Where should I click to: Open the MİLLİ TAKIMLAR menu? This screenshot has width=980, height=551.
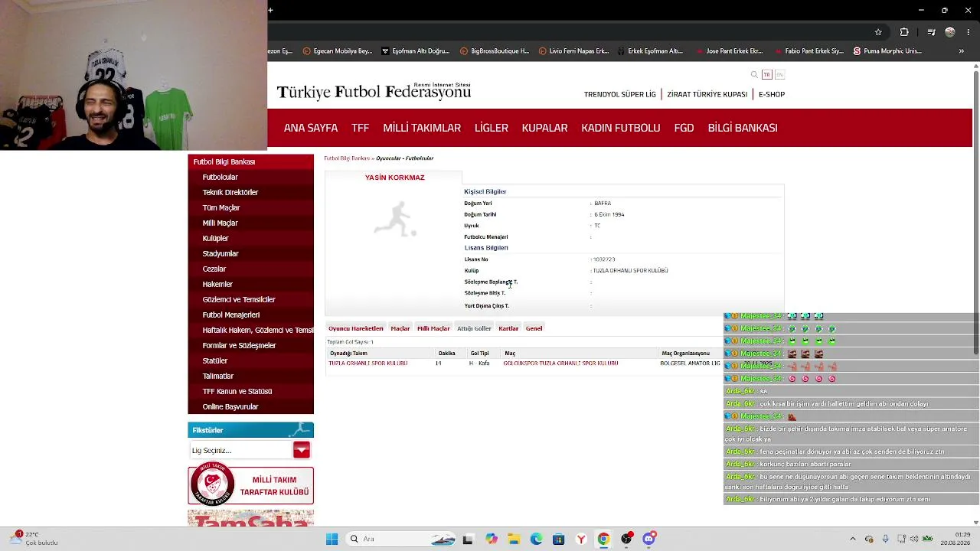422,128
